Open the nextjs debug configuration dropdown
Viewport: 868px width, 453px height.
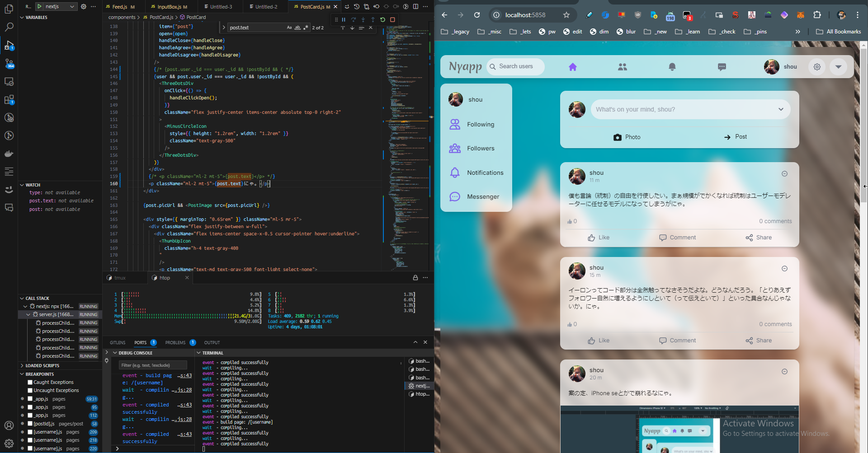pyautogui.click(x=59, y=6)
